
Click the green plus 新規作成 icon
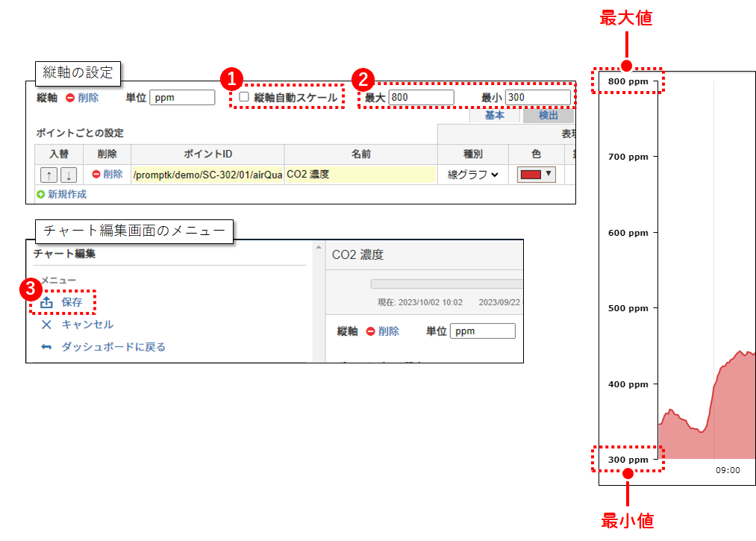coord(40,194)
